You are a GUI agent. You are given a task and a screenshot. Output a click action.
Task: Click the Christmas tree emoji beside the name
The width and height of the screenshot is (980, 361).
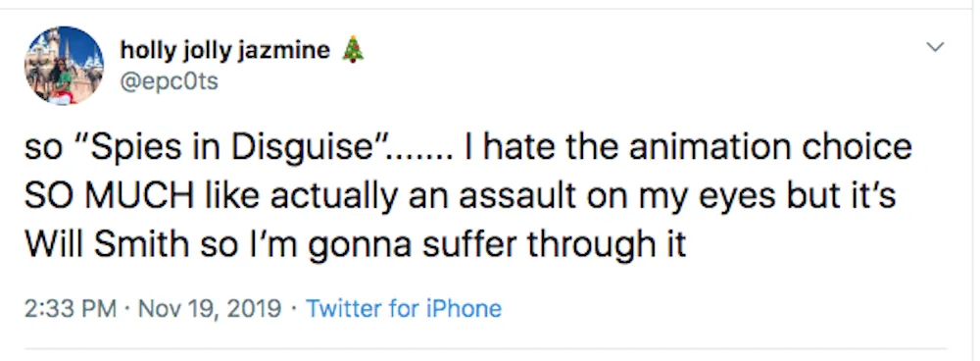353,49
